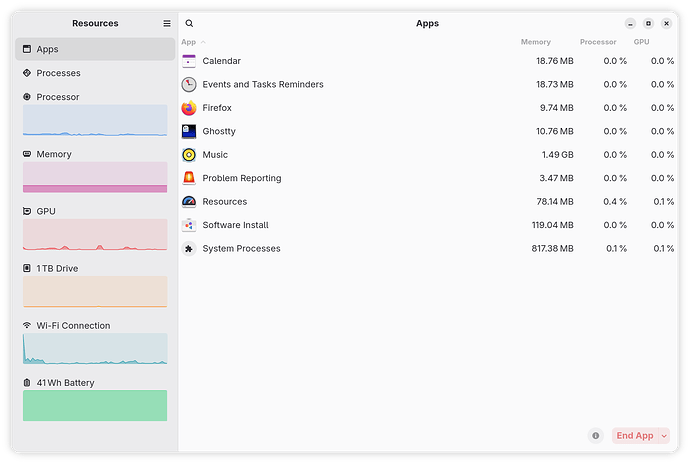Click the System Processes gear icon

(189, 249)
